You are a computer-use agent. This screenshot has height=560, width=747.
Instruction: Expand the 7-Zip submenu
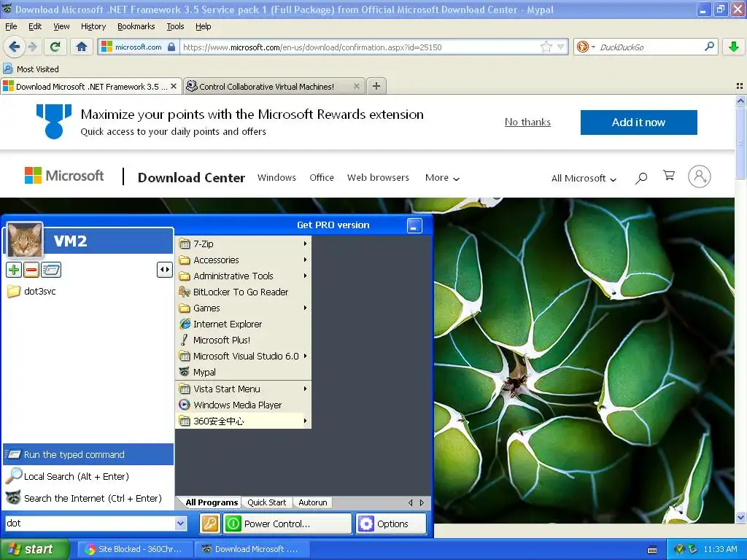243,244
